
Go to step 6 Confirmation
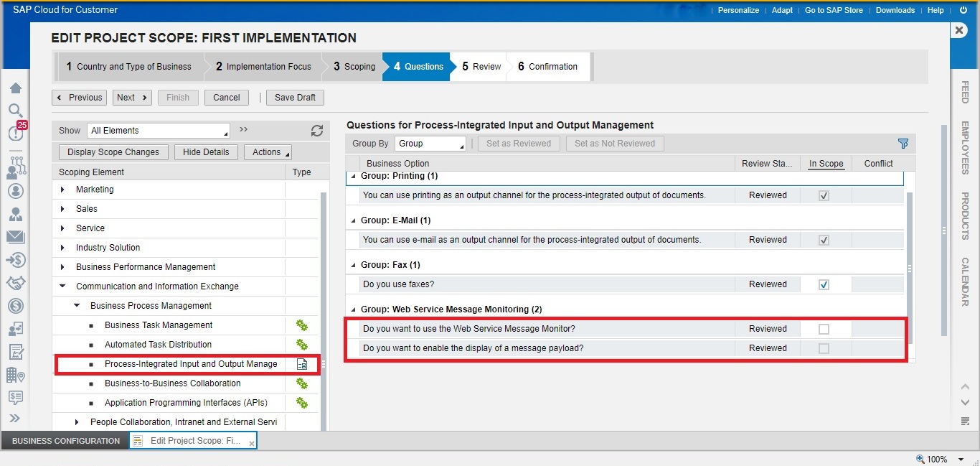tap(547, 67)
